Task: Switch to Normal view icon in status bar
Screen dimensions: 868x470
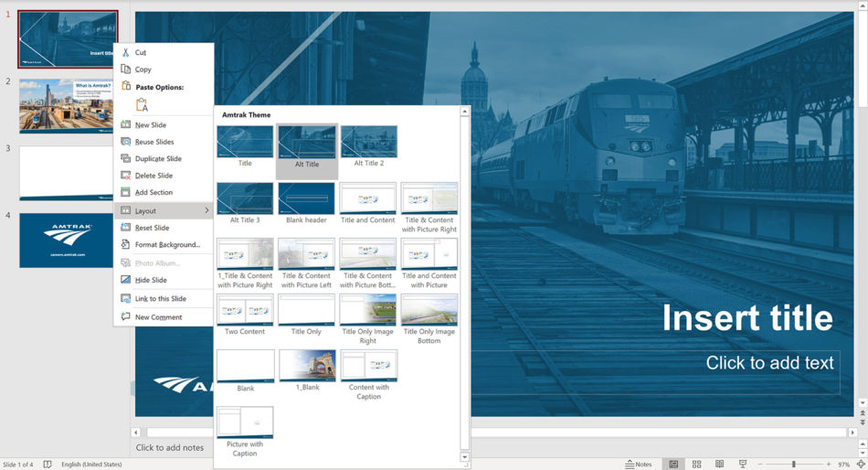Action: pyautogui.click(x=673, y=464)
